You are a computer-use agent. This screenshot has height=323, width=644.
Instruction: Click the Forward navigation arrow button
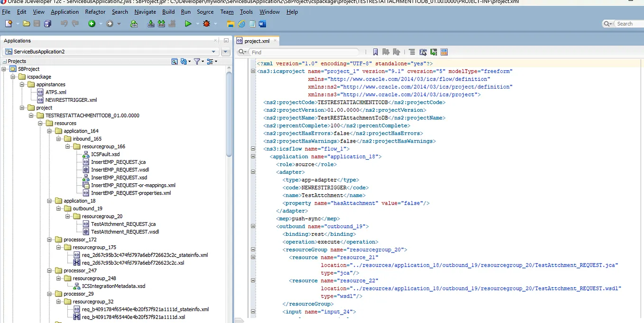pos(109,24)
